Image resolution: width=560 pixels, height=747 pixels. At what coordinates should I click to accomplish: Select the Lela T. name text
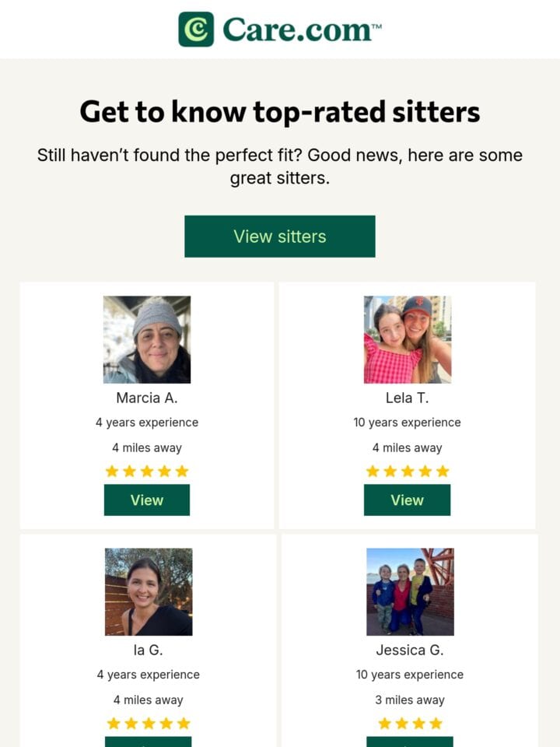[407, 398]
